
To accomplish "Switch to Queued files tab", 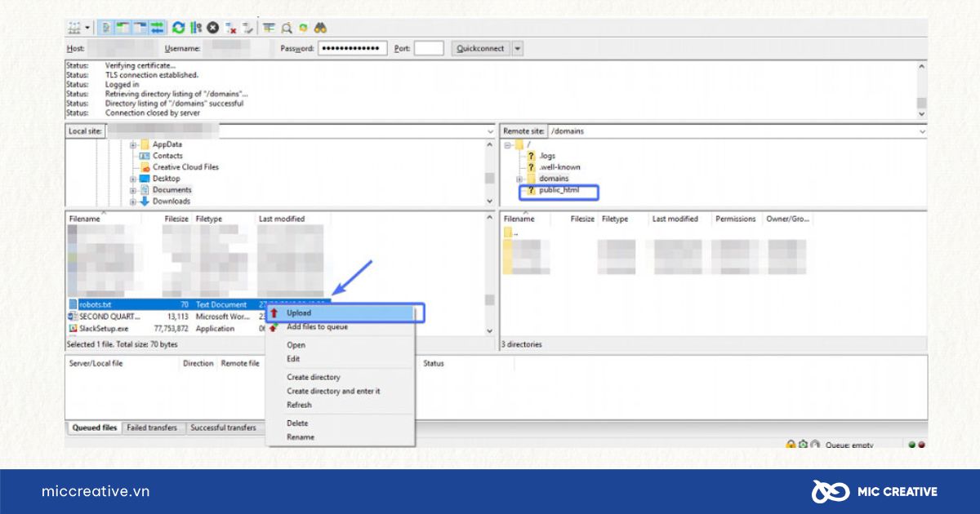I will pos(94,428).
